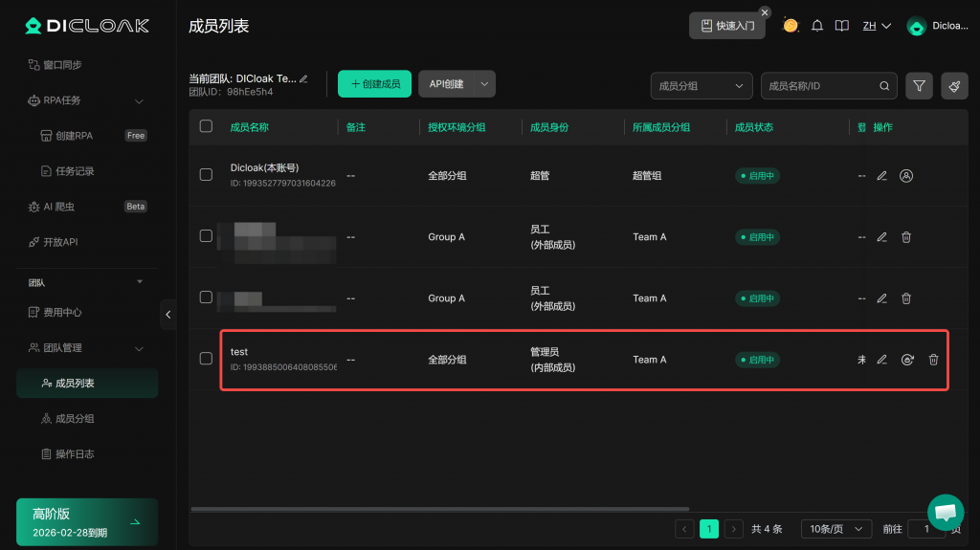Open the 成员分组 filter dropdown
This screenshot has height=550, width=980.
coord(701,86)
